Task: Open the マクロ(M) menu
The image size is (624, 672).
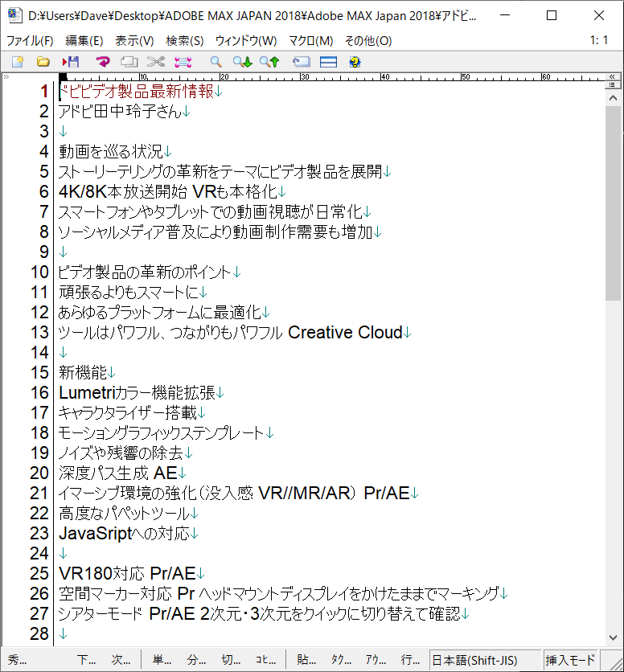Action: [311, 41]
